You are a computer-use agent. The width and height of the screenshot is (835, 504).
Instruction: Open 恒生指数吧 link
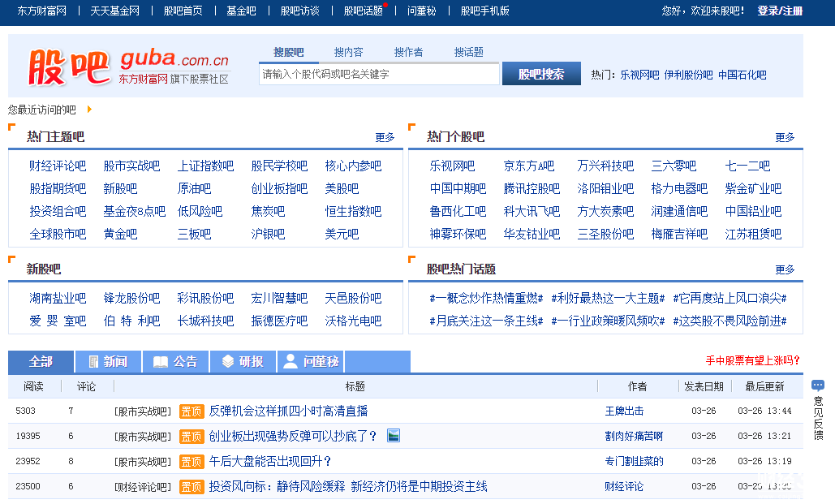(353, 212)
